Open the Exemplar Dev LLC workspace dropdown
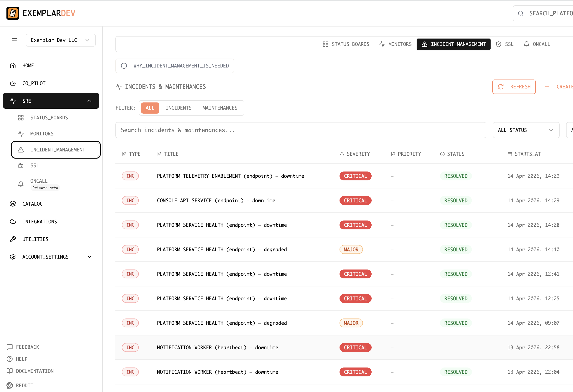573x392 pixels. point(60,40)
